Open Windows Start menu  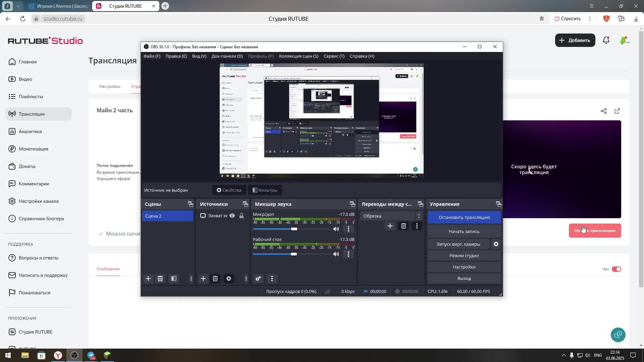tap(8, 355)
